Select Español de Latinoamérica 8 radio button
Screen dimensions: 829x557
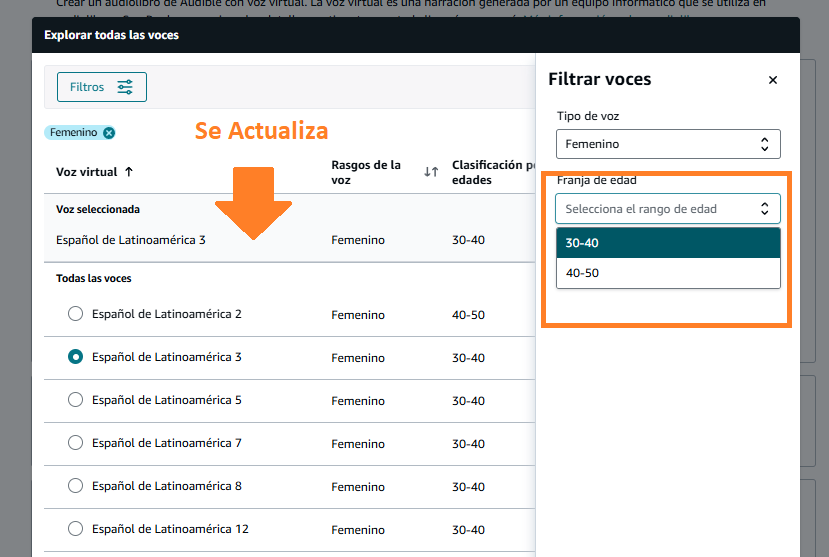[x=76, y=486]
